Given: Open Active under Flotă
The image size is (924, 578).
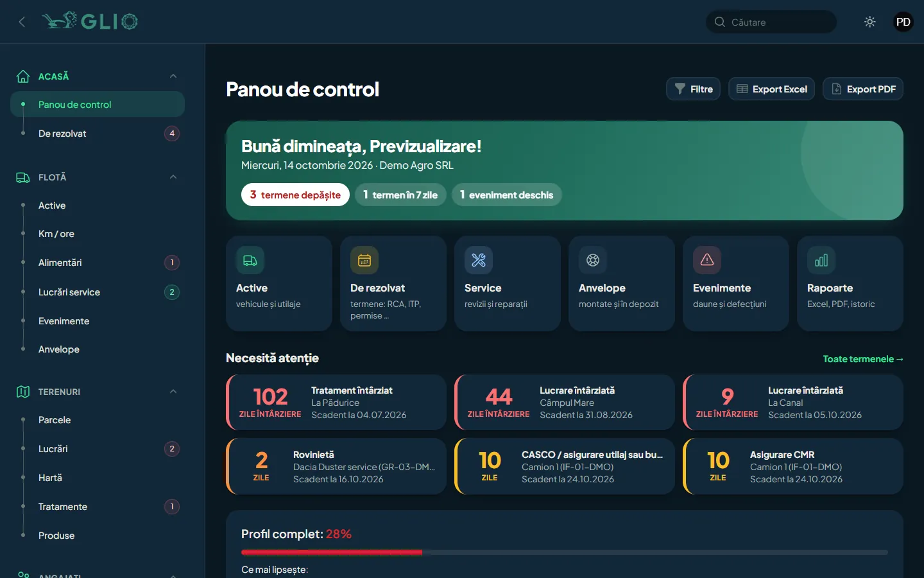Looking at the screenshot, I should (x=98, y=206).
